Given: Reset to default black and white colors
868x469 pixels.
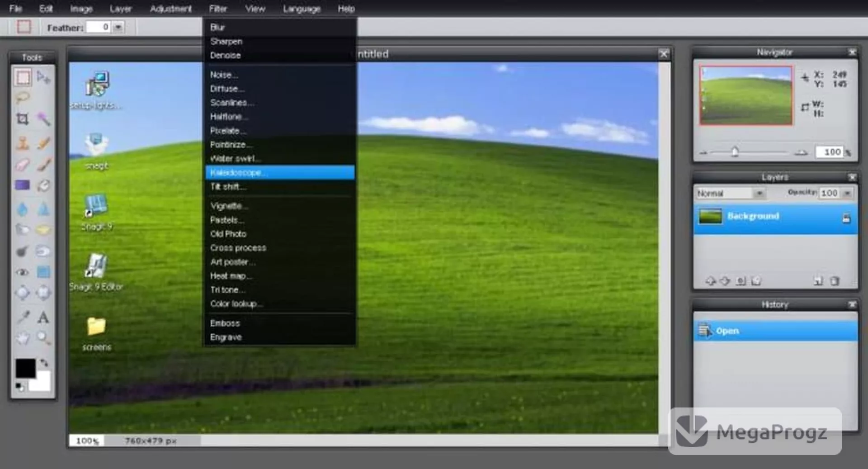Looking at the screenshot, I should pyautogui.click(x=20, y=387).
